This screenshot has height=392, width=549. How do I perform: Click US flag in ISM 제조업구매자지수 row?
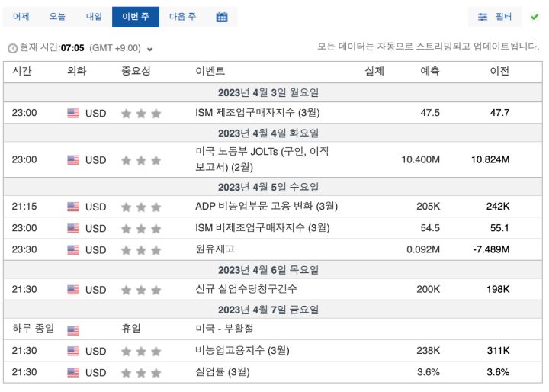click(x=73, y=113)
